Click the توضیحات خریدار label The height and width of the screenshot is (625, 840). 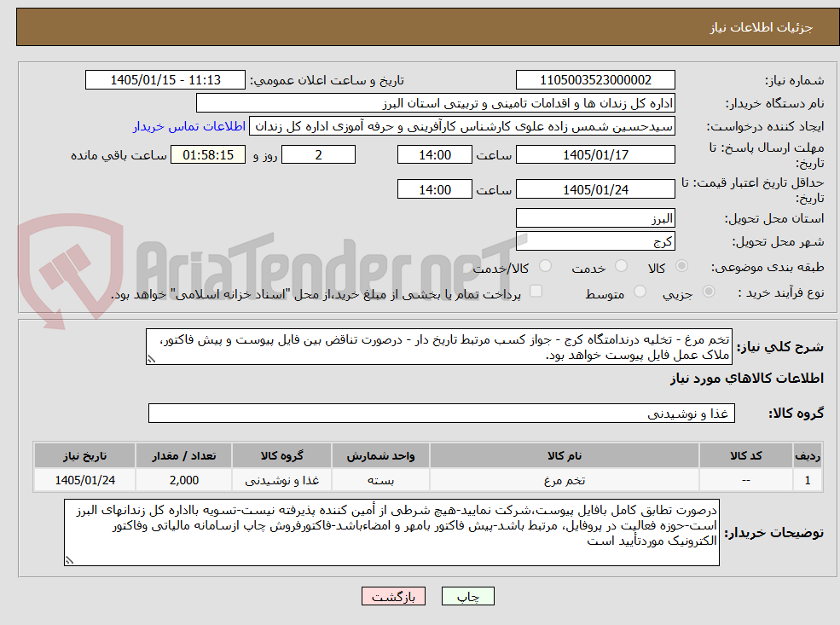(773, 533)
